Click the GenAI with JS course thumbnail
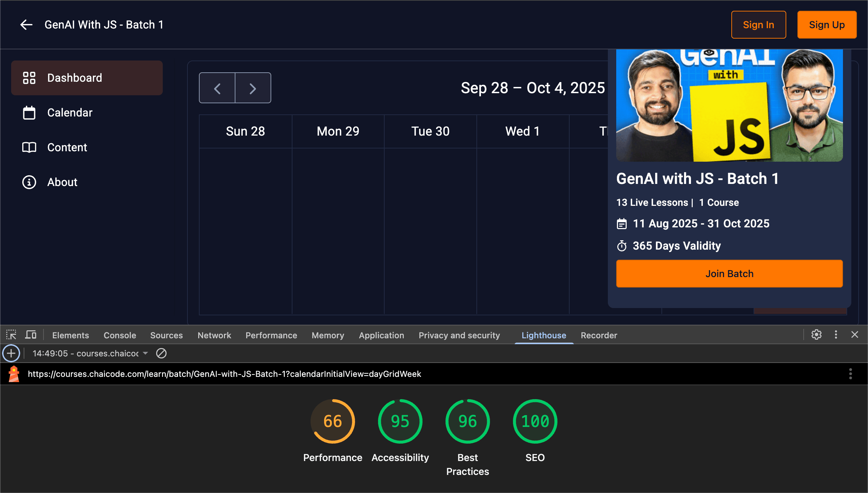Viewport: 868px width, 493px height. (729, 105)
